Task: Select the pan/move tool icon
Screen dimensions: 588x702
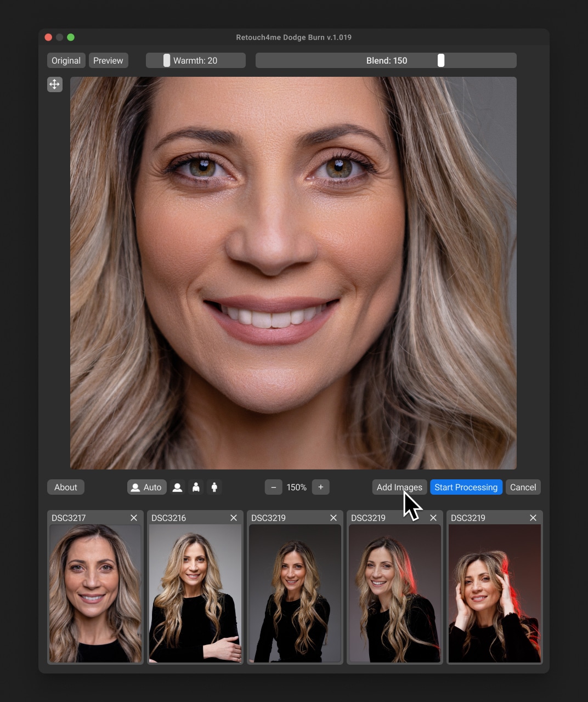Action: (x=54, y=84)
